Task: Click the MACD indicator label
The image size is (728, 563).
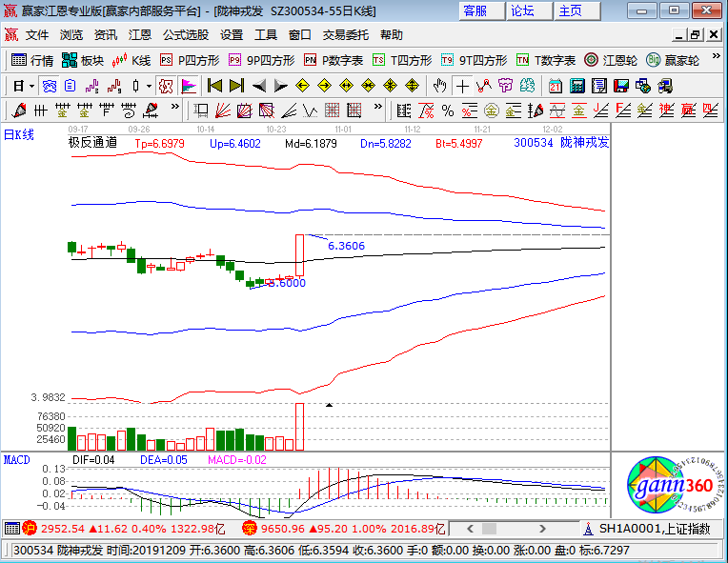Action: coord(17,459)
